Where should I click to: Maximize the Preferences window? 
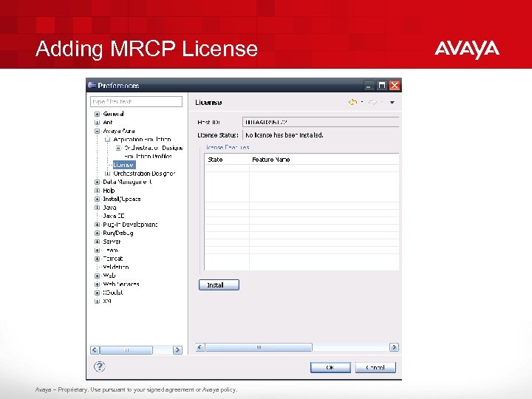[x=382, y=85]
